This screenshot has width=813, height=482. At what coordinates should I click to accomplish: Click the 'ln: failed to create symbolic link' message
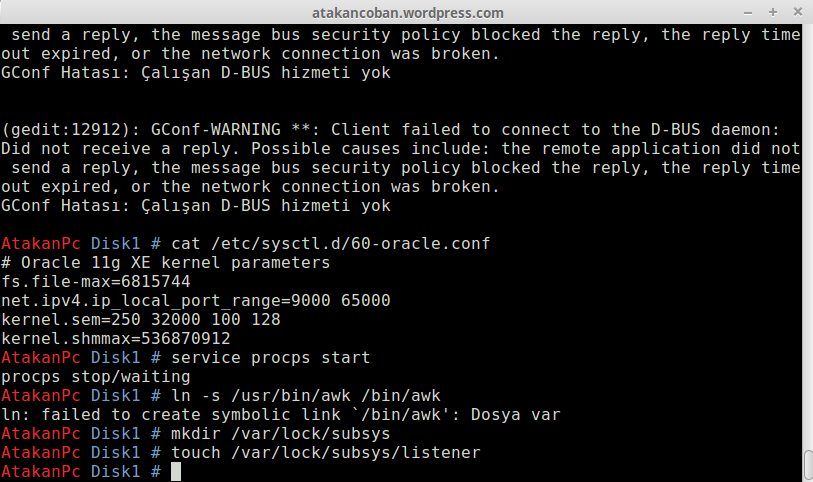tap(281, 415)
